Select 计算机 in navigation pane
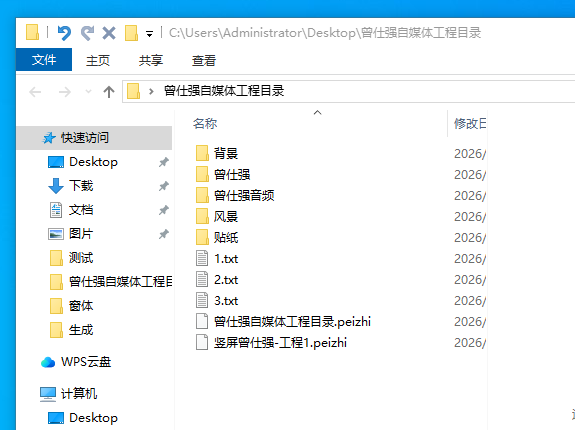 79,394
